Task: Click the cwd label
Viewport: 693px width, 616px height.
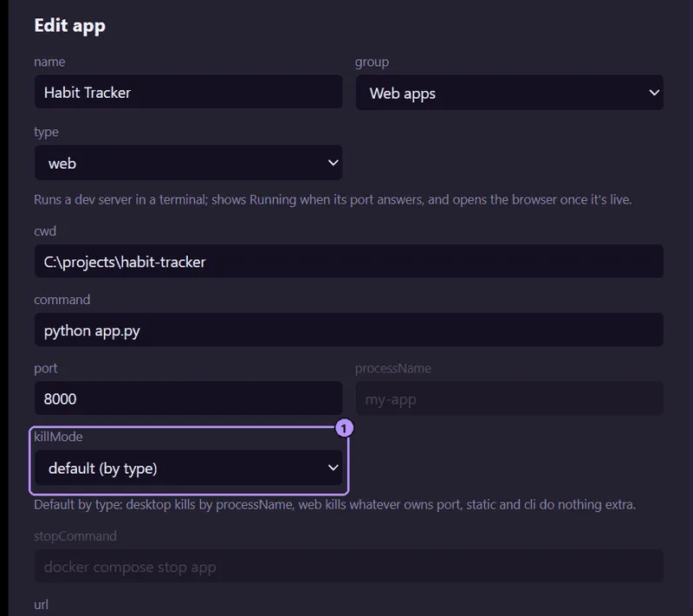Action: 45,231
